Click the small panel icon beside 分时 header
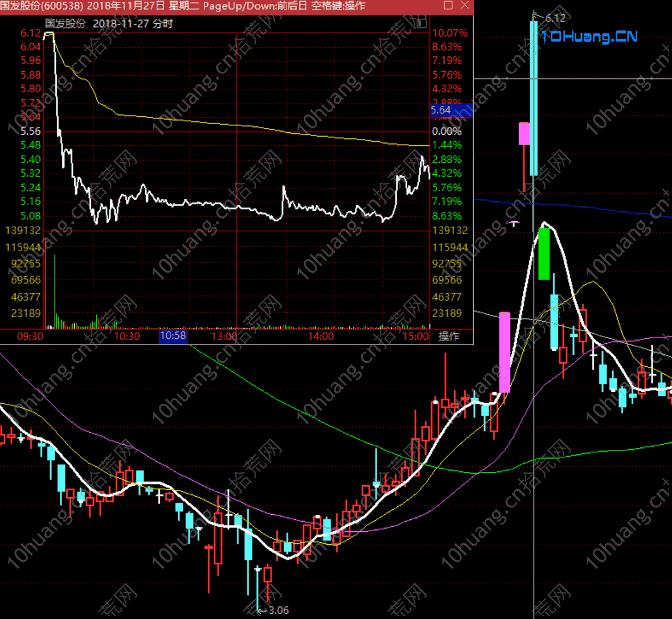The width and height of the screenshot is (672, 619). coord(422,23)
